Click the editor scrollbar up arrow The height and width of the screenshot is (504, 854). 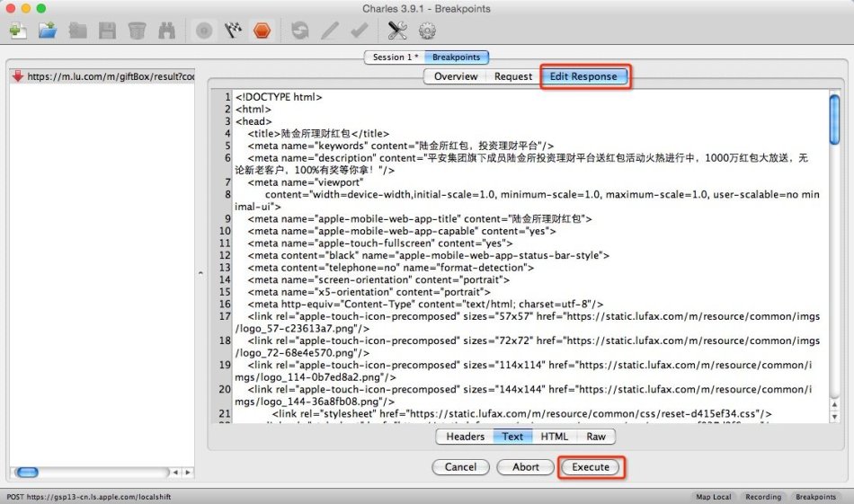click(834, 404)
